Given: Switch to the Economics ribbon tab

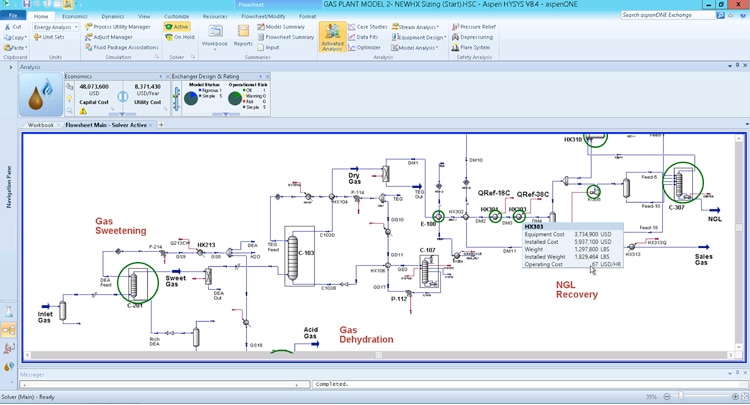Looking at the screenshot, I should tap(75, 16).
